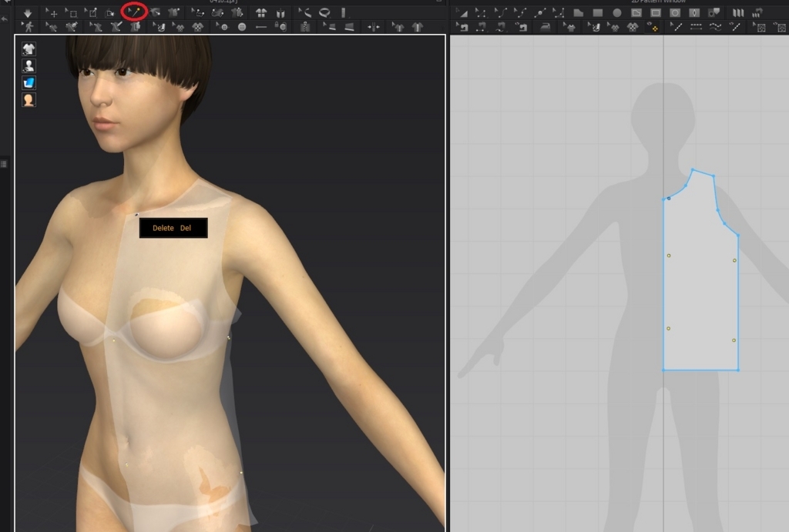Select the Select Mesh box tool
This screenshot has width=789, height=532.
[71, 13]
